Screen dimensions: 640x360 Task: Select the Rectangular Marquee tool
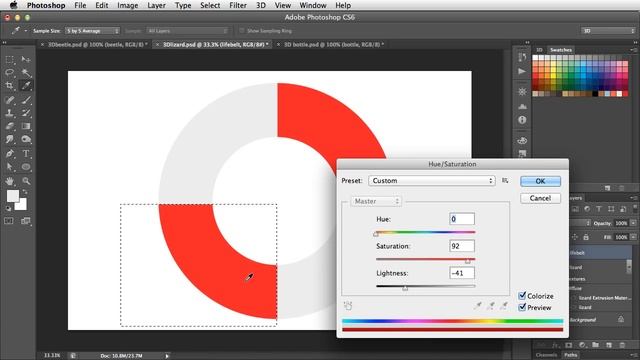(10, 60)
